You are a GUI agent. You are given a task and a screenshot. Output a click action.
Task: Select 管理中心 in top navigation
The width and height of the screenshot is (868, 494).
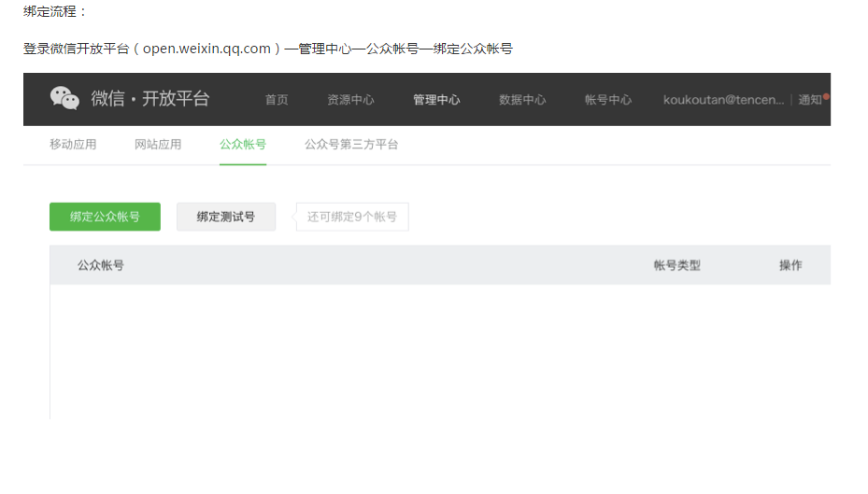tap(436, 100)
